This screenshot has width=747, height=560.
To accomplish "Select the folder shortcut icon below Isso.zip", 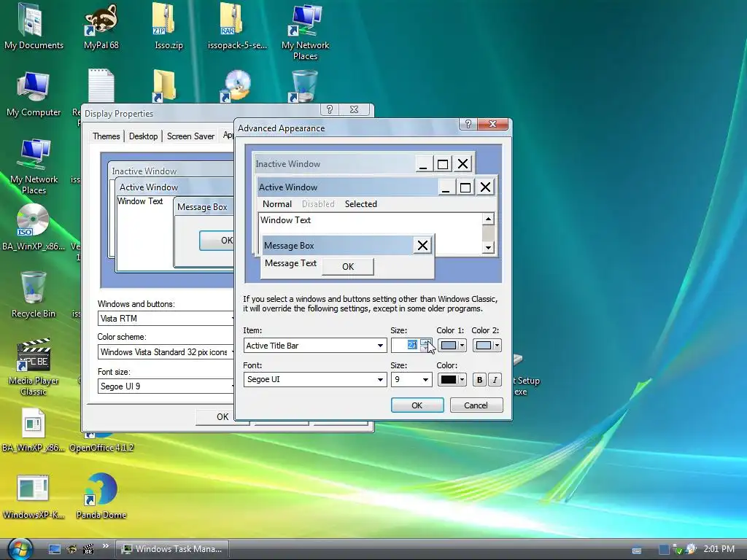I will click(x=165, y=86).
